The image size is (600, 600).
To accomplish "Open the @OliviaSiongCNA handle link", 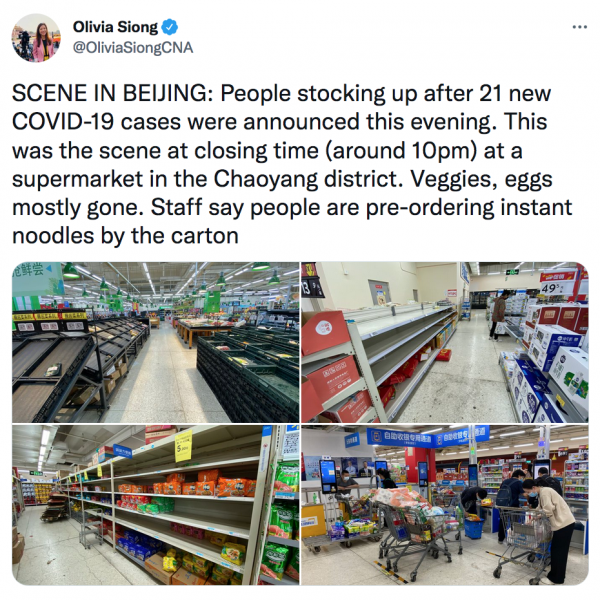I will tap(133, 48).
